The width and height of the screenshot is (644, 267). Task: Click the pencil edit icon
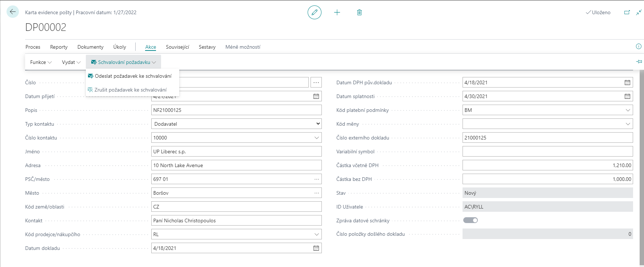(x=315, y=12)
